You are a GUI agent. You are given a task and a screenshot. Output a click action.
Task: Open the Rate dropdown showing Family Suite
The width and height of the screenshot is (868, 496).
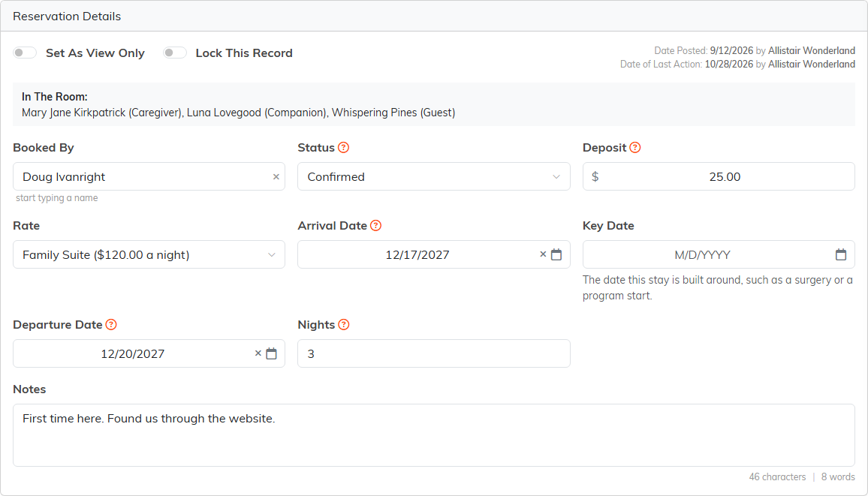click(x=149, y=254)
